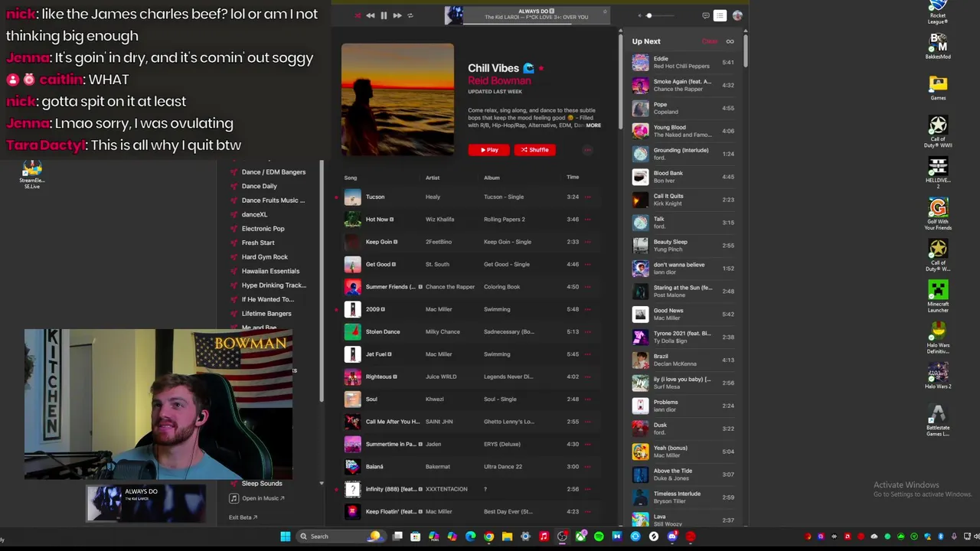Open Lifetime Bangers playlist
The height and width of the screenshot is (551, 980).
(266, 314)
